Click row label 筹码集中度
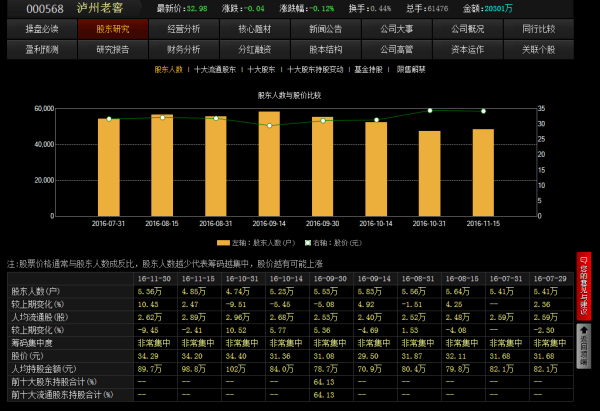This screenshot has width=600, height=411. (x=32, y=343)
